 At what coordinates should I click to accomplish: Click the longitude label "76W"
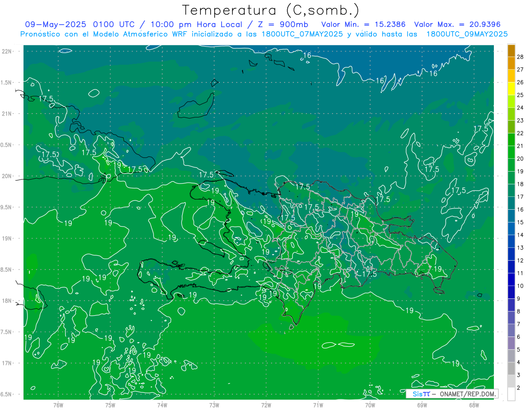click(x=58, y=405)
